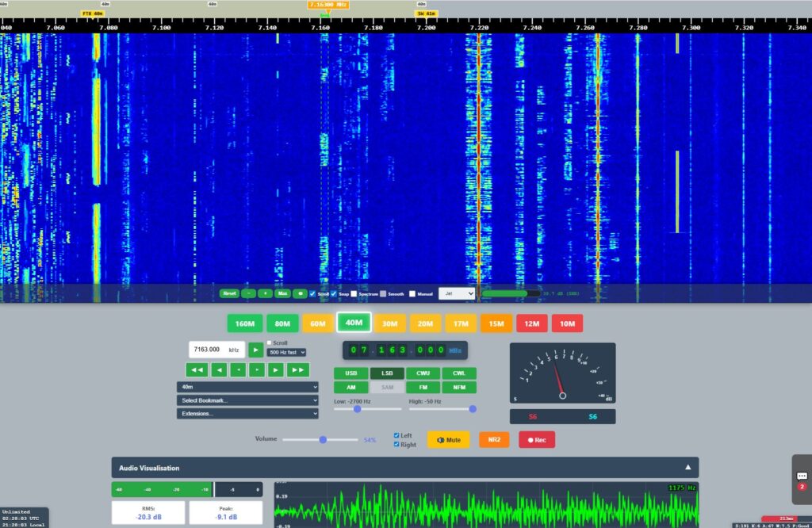Click the fast forward double-arrow tuning button

pyautogui.click(x=297, y=369)
